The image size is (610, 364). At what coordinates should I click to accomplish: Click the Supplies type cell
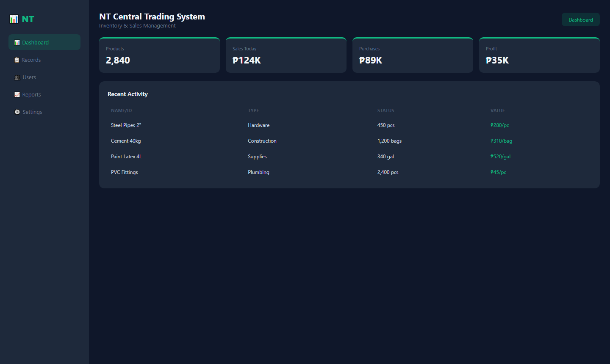click(x=257, y=157)
